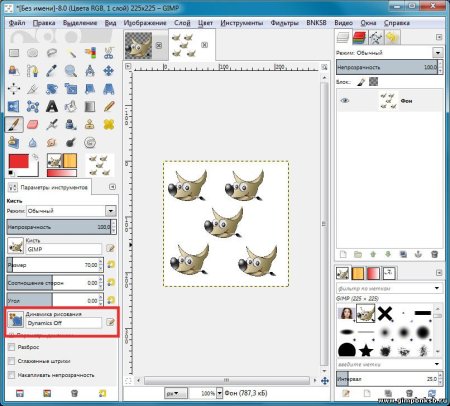Select the Rectangle Select tool
This screenshot has width=450, height=406.
14,53
